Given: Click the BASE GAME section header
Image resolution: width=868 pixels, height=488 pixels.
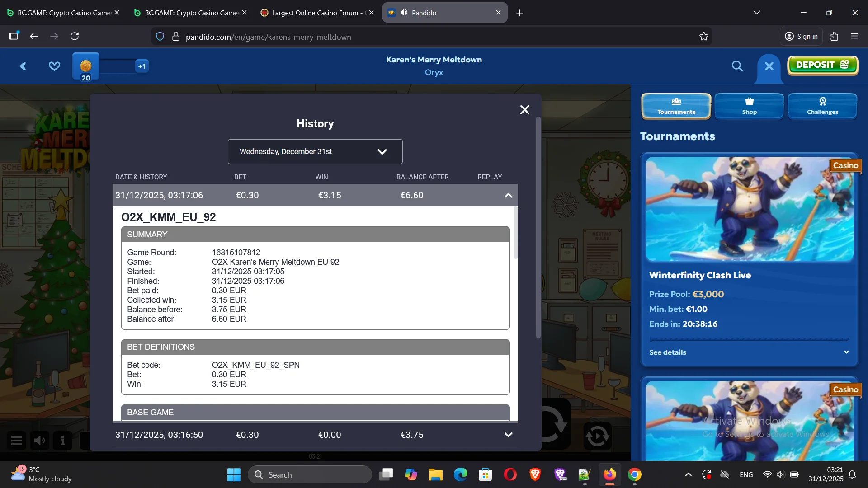Looking at the screenshot, I should click(x=315, y=413).
